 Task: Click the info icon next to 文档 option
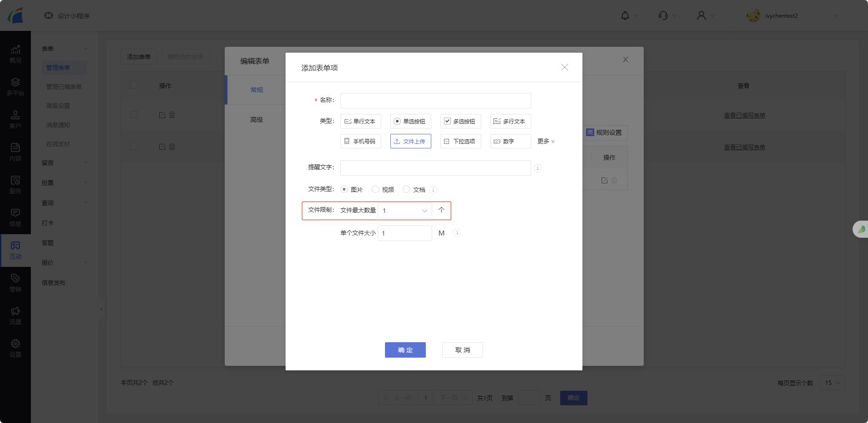(x=433, y=190)
